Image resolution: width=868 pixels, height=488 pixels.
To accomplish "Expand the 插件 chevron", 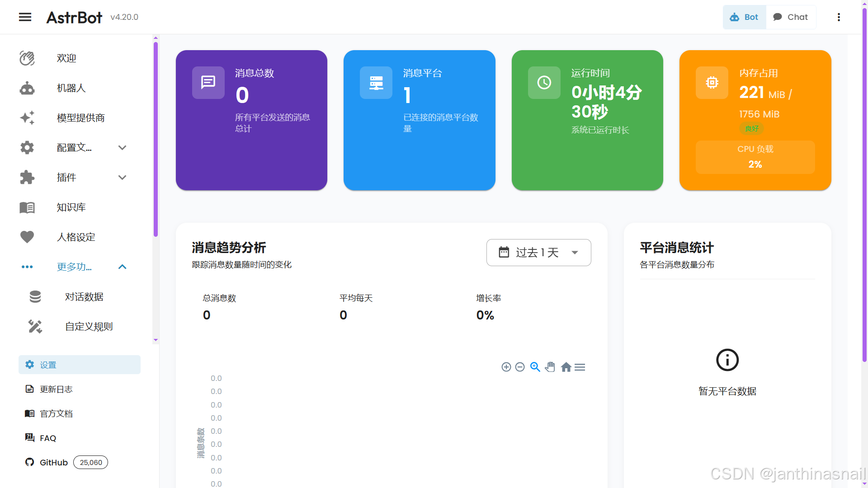I will point(122,178).
